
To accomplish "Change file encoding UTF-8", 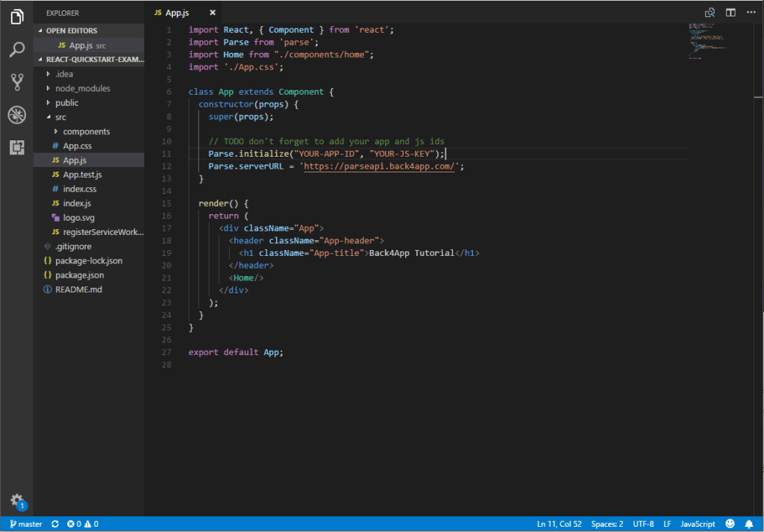I will (x=643, y=525).
